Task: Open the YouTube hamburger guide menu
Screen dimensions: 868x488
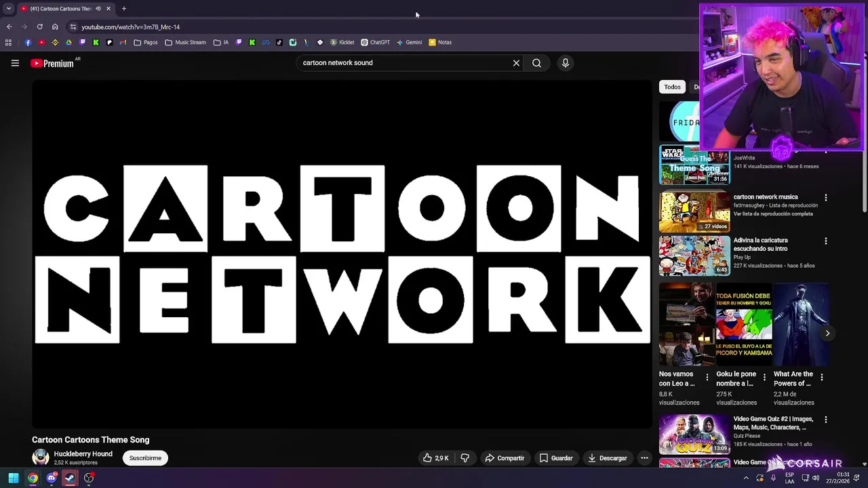Action: [15, 63]
